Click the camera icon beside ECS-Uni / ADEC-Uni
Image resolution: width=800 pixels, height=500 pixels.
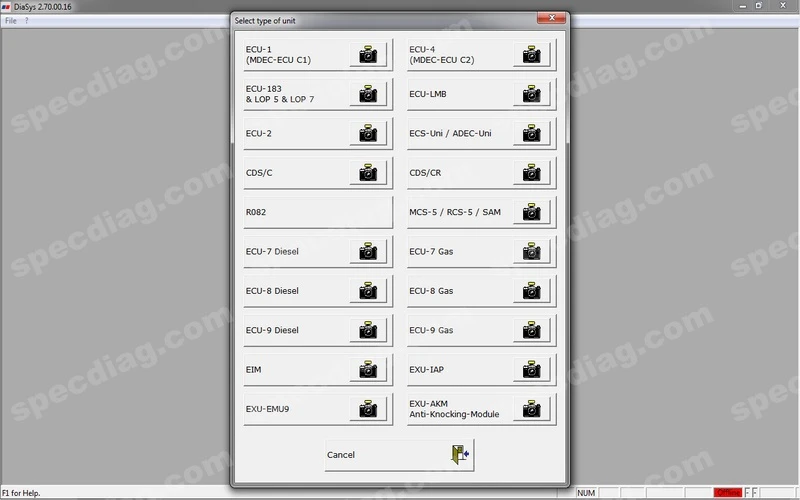[531, 133]
